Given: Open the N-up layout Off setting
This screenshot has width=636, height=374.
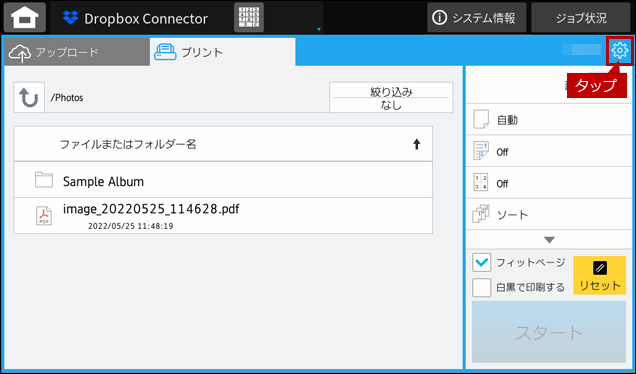Looking at the screenshot, I should (x=549, y=183).
